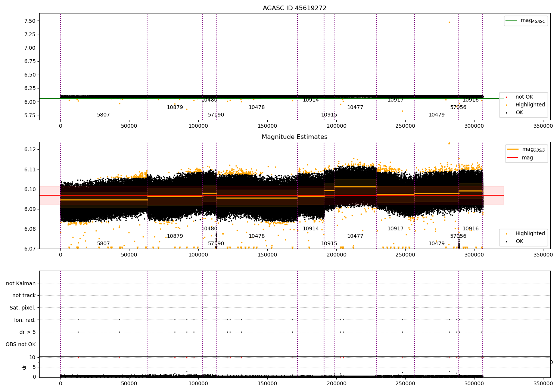Image resolution: width=560 pixels, height=392 pixels.
Task: Click the green mag AGASC legend line sample
Action: click(511, 21)
